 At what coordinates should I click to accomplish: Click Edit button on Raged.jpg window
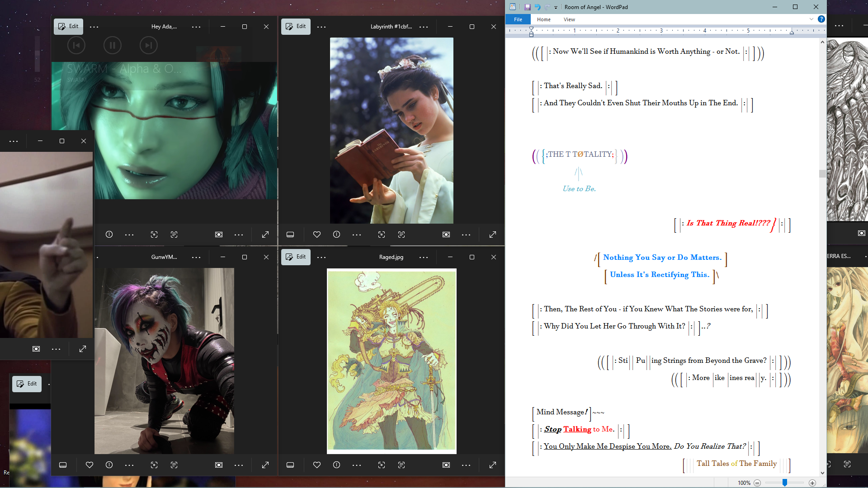(x=296, y=257)
